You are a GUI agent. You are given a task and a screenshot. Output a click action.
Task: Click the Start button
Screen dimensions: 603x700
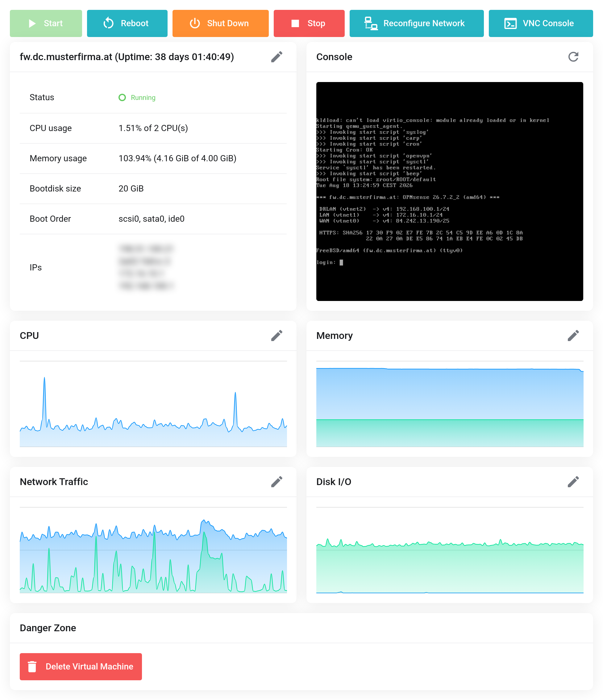[46, 23]
